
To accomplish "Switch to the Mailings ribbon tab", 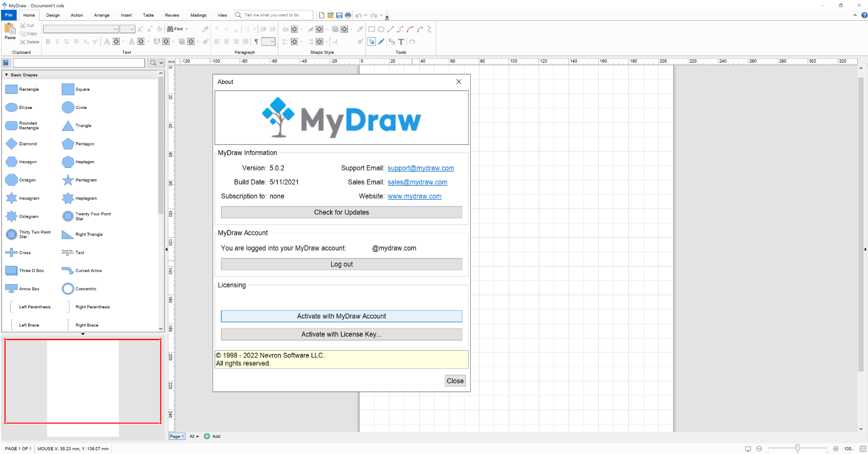I will tap(198, 15).
